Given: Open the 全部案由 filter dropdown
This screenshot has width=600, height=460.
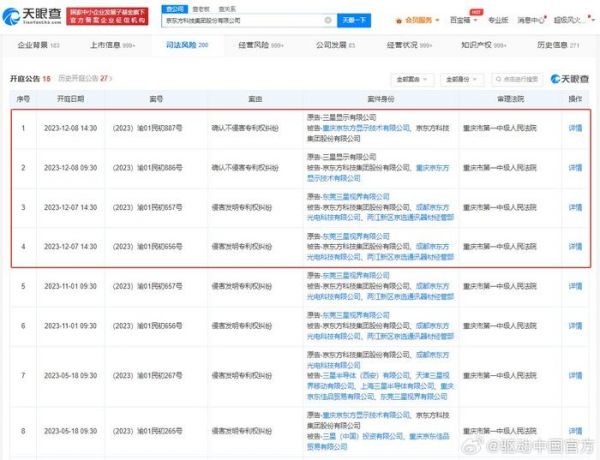Looking at the screenshot, I should click(x=411, y=77).
